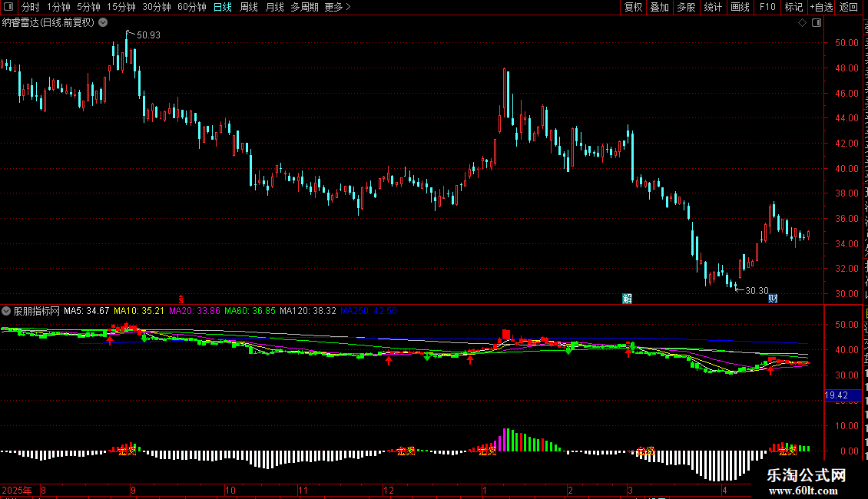The height and width of the screenshot is (499, 868).
Task: Click the MA5: 34.67 label
Action: point(86,311)
